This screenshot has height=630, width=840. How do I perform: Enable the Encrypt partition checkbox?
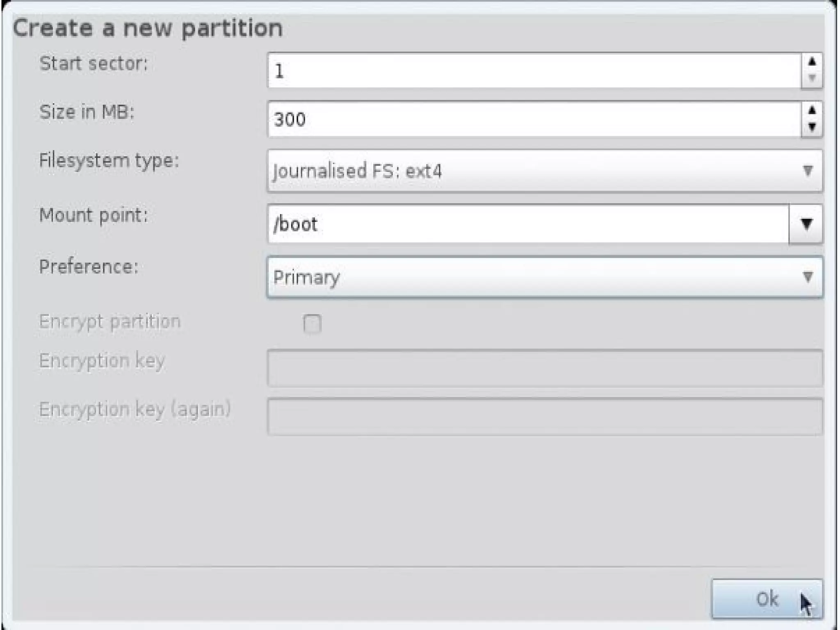(x=312, y=324)
